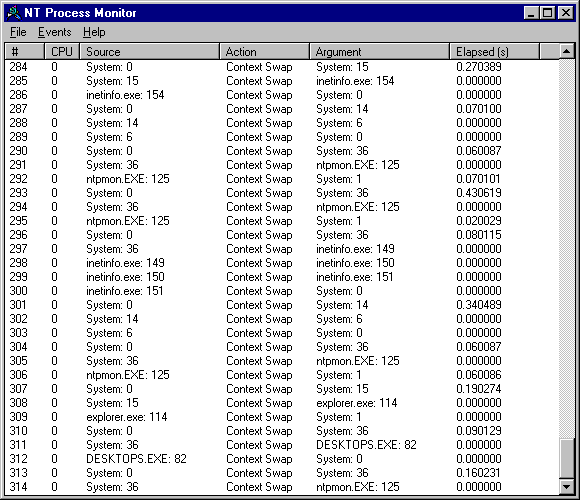Click the # column header

point(25,51)
